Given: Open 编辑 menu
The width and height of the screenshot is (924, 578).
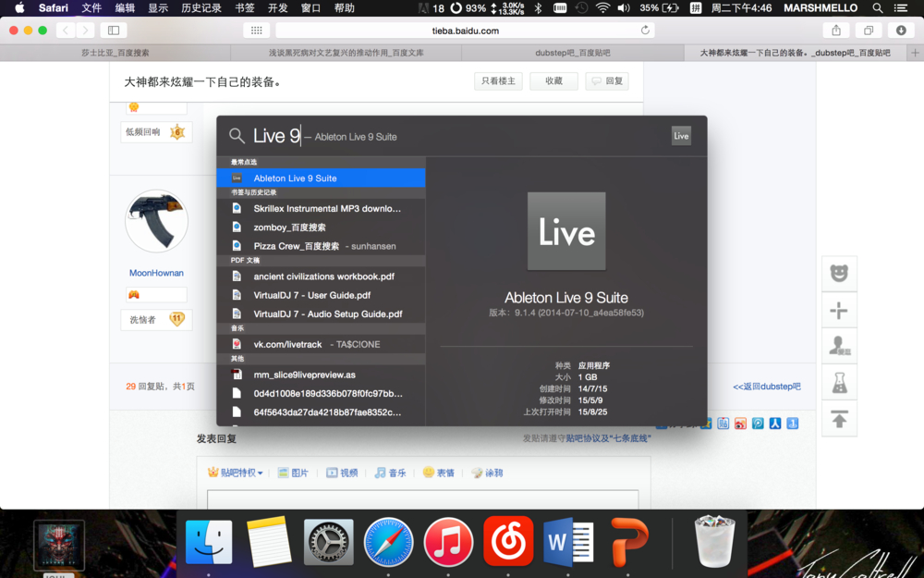Looking at the screenshot, I should pyautogui.click(x=125, y=7).
